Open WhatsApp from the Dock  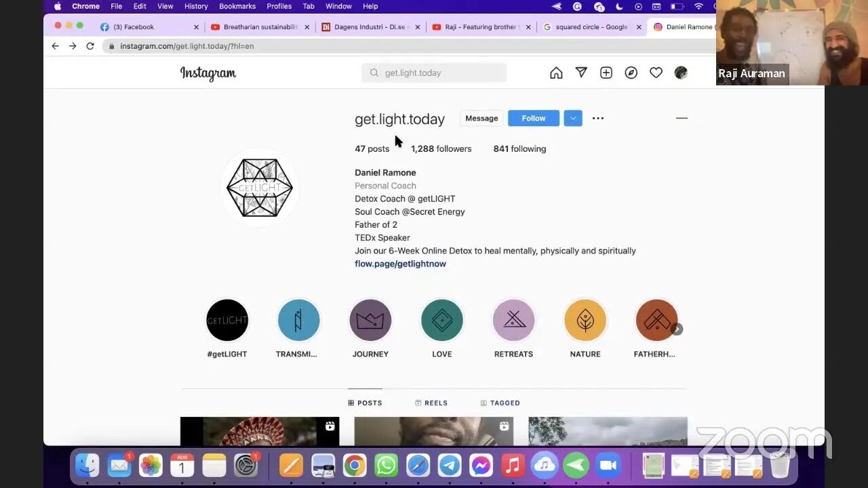386,466
